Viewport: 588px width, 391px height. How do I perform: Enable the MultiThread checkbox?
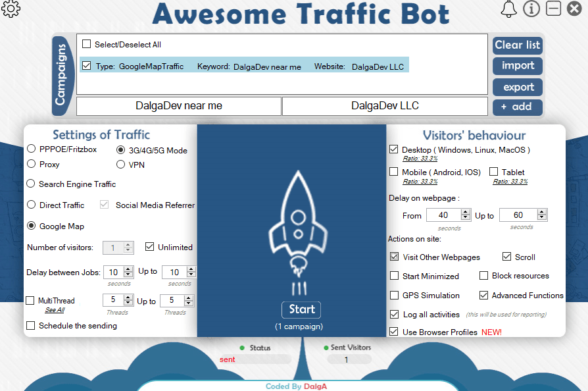(x=30, y=301)
